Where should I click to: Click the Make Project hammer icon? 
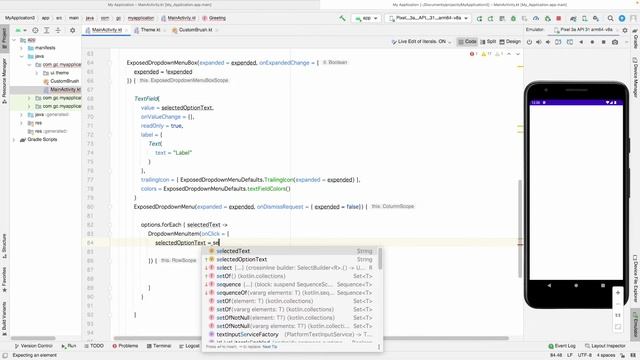[x=342, y=18]
